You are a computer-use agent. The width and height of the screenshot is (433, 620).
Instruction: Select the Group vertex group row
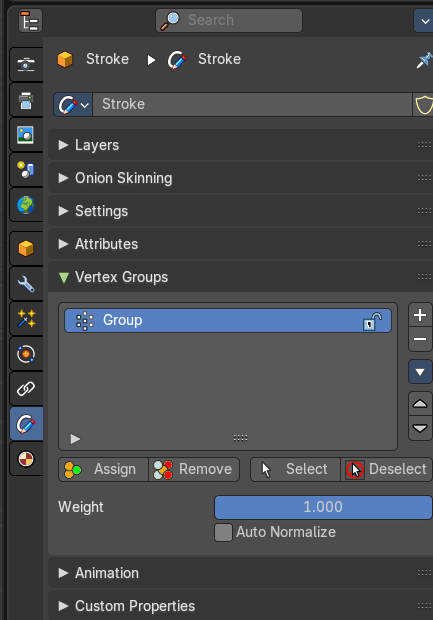point(228,320)
